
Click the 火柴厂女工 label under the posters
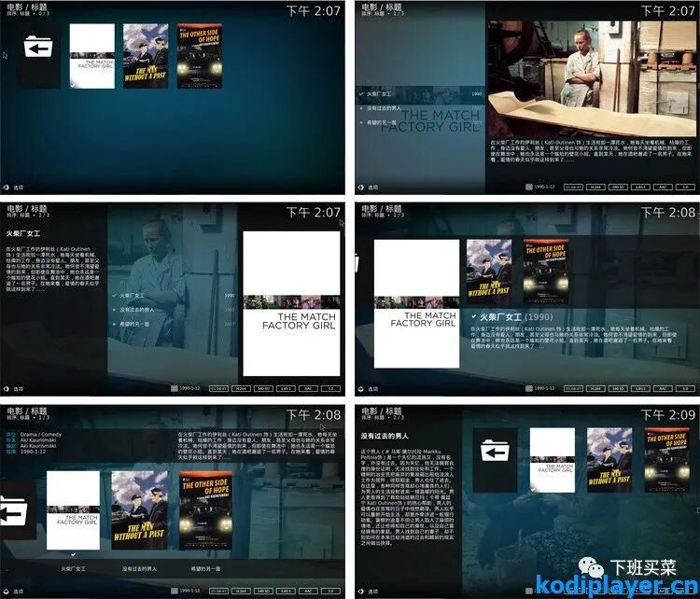point(73,569)
